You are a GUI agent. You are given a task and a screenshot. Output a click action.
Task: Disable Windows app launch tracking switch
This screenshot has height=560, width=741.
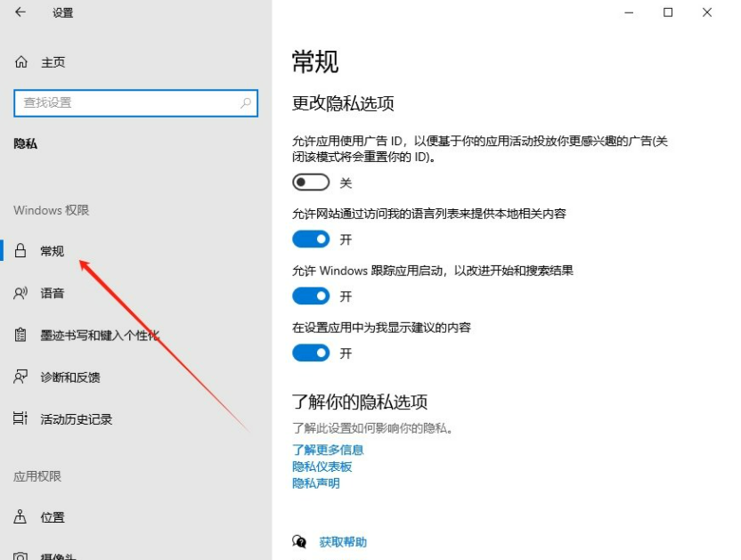pos(311,296)
